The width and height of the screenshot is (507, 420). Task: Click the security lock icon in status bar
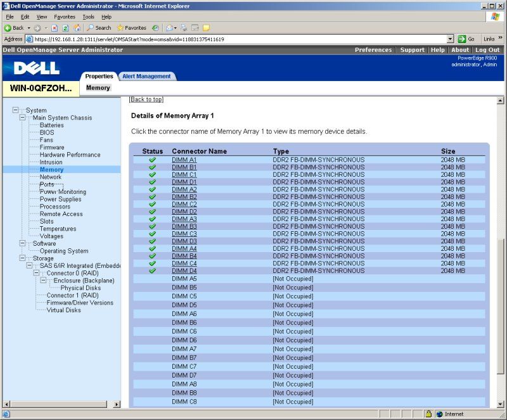(x=429, y=414)
